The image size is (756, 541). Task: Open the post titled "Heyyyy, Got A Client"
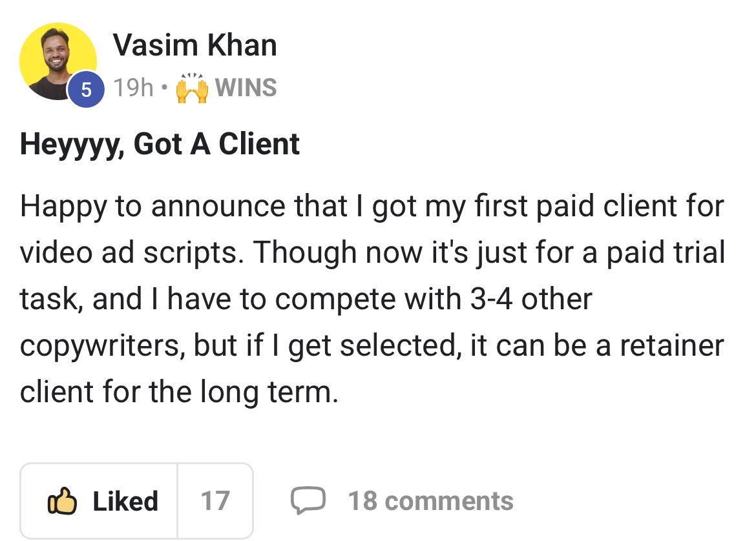click(160, 143)
